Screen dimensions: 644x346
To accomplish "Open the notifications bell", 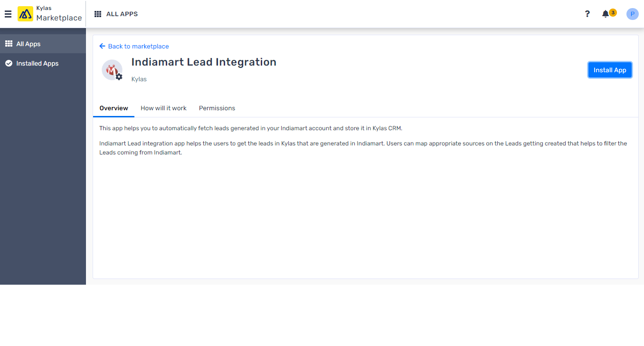I will (x=604, y=14).
